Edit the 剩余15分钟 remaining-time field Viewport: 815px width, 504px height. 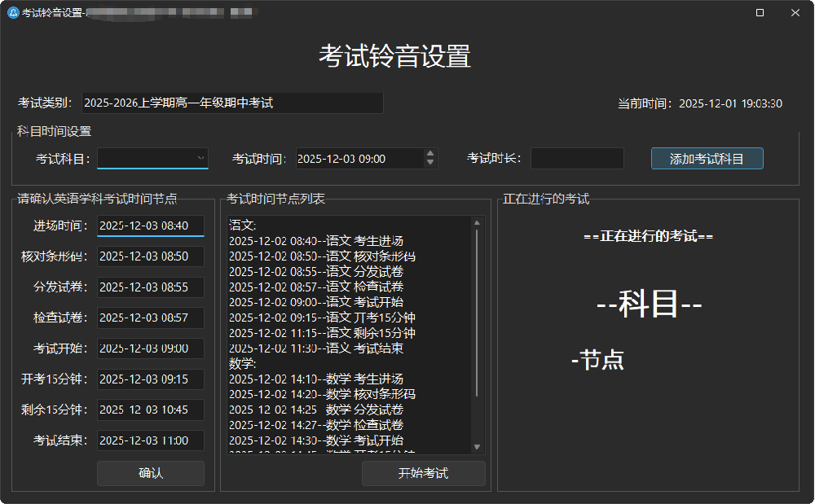click(150, 410)
